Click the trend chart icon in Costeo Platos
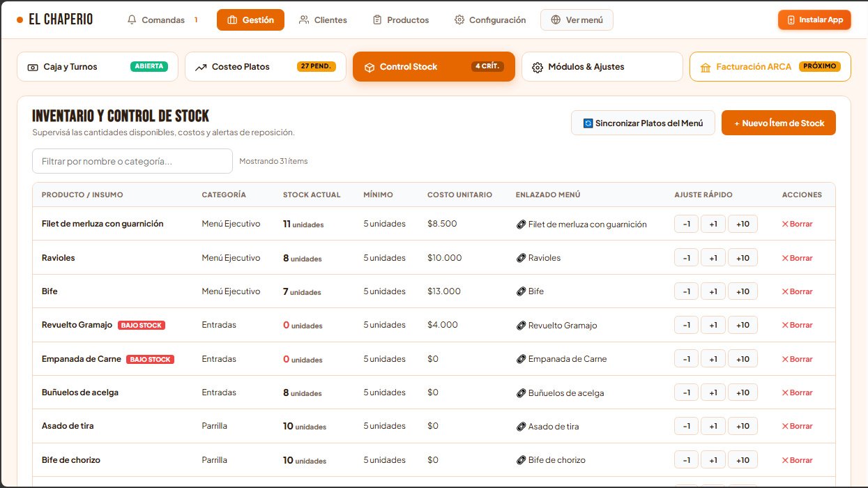This screenshot has height=488, width=868. tap(201, 68)
